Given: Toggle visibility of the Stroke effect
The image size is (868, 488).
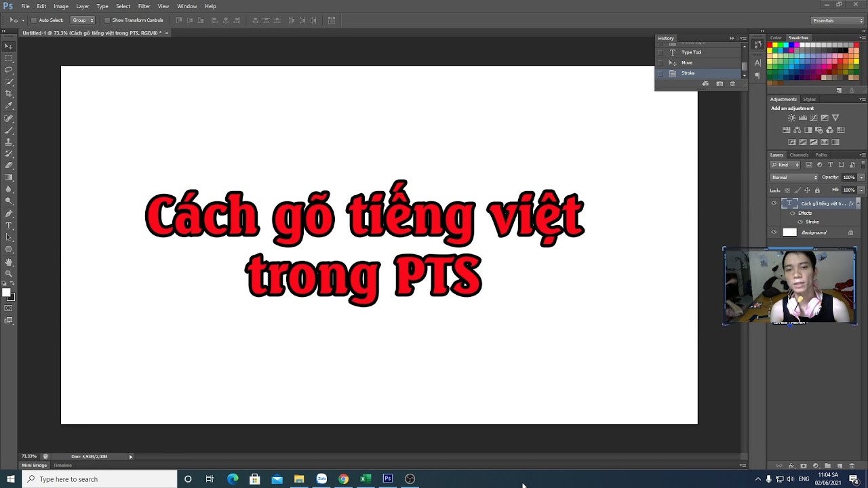Looking at the screenshot, I should point(800,222).
